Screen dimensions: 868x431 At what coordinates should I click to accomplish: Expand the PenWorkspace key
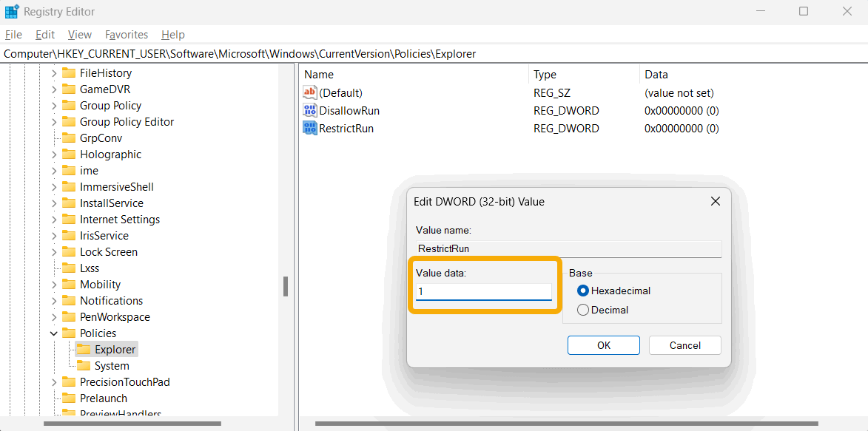(x=54, y=317)
